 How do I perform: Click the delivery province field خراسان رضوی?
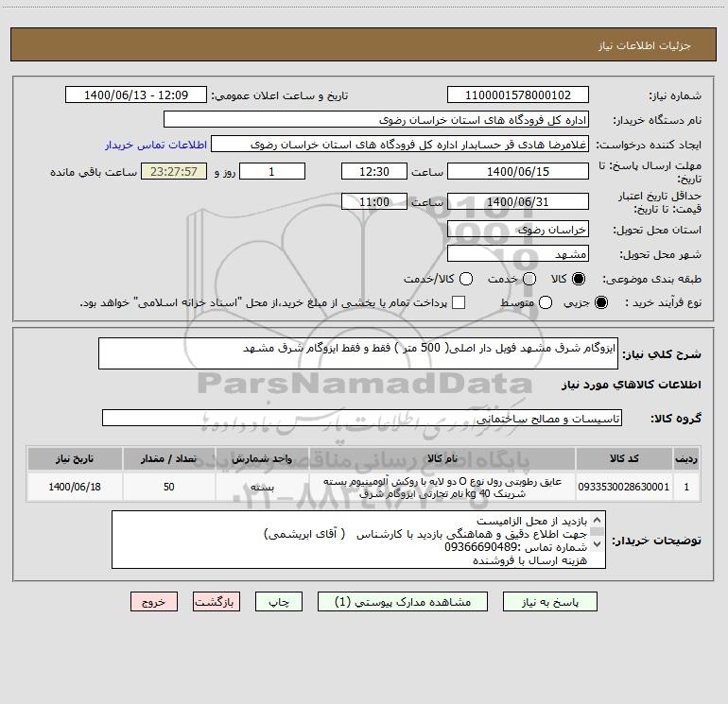coord(518,229)
